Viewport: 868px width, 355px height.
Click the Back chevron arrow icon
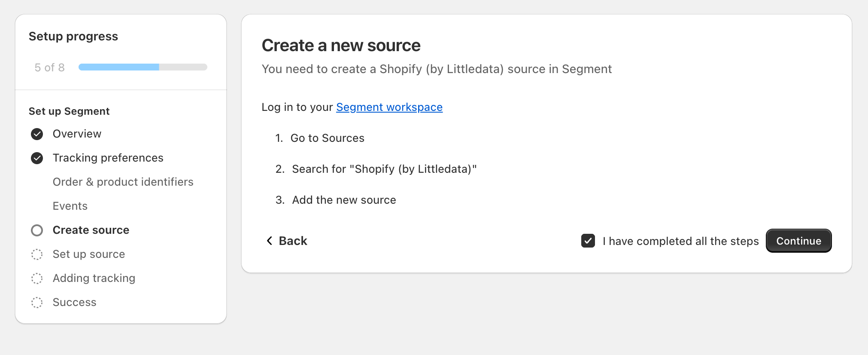tap(269, 241)
